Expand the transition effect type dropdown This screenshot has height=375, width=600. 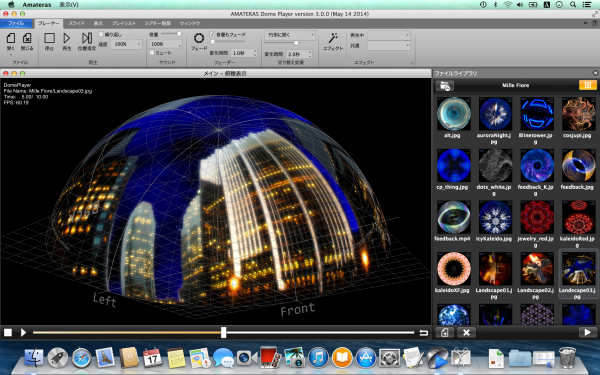[x=290, y=35]
